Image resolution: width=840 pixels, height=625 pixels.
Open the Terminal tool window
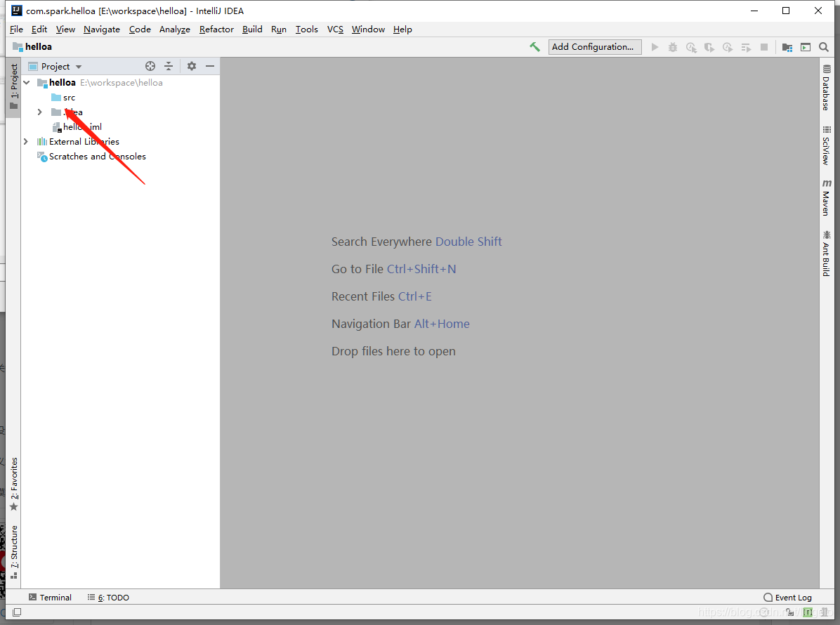click(x=50, y=597)
